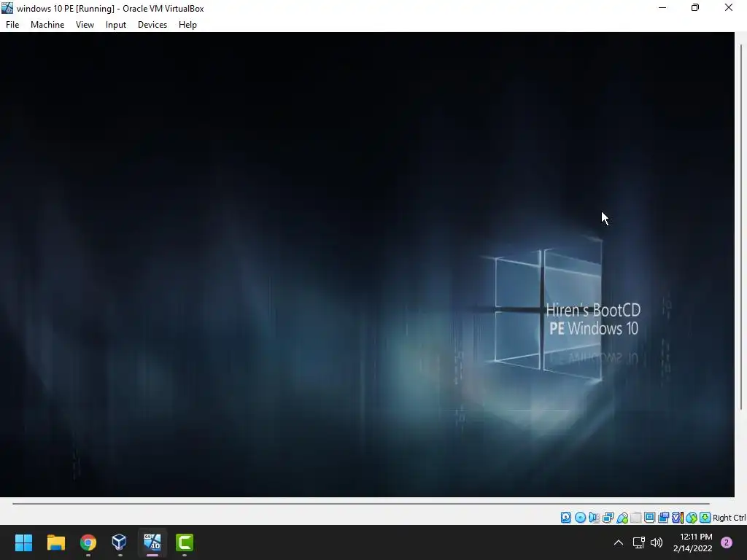Select the running Windows 10 VM taskbar icon
747x560 pixels.
(x=152, y=542)
